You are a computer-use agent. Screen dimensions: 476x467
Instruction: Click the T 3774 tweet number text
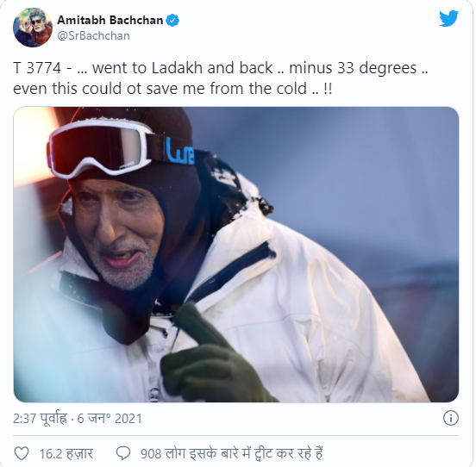(37, 68)
